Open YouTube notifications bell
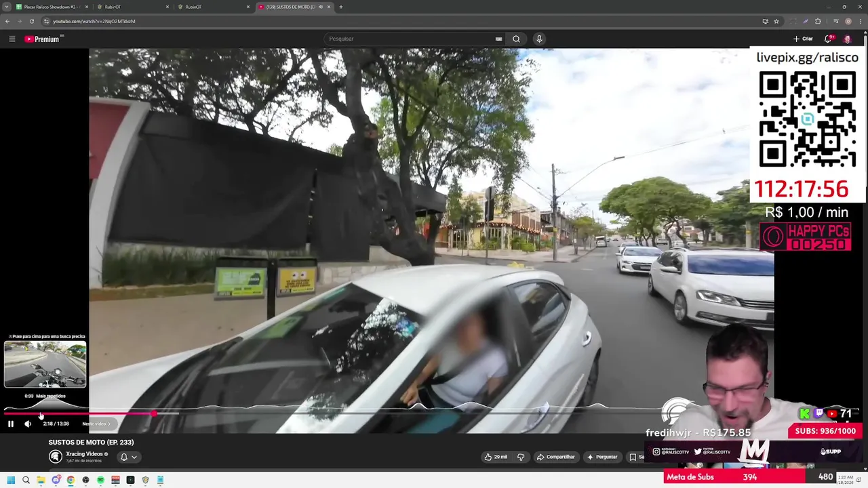The image size is (868, 488). (828, 39)
